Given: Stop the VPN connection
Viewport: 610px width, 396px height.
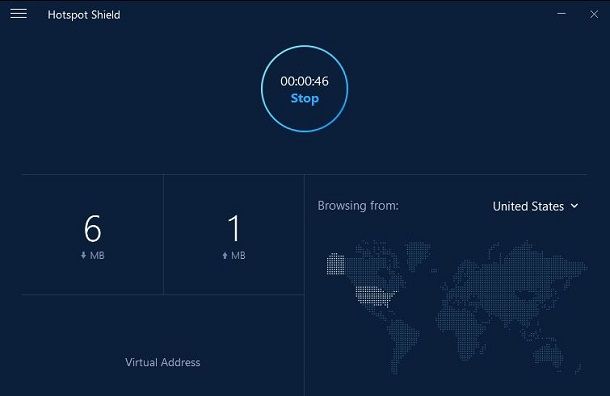Looking at the screenshot, I should point(305,98).
